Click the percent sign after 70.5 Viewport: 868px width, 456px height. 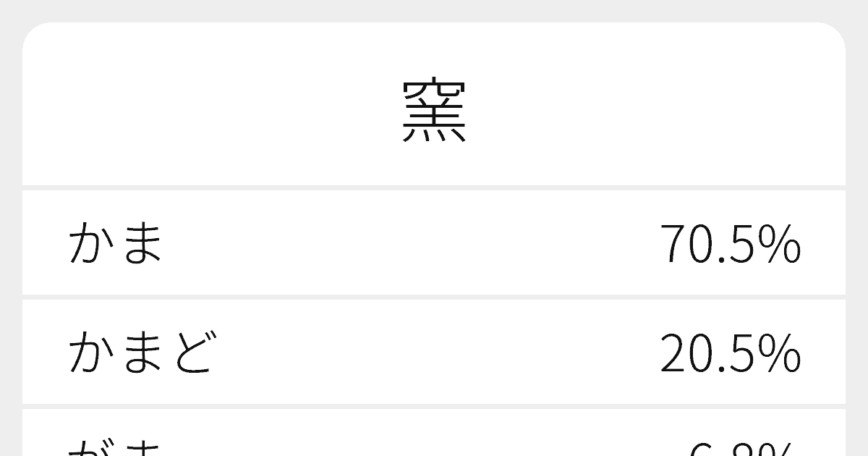click(x=783, y=244)
